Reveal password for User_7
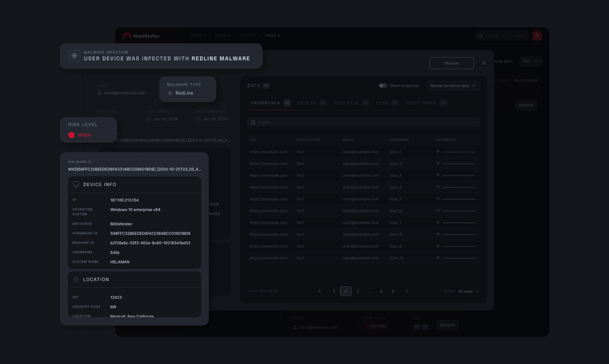This screenshot has height=364, width=609. click(438, 222)
